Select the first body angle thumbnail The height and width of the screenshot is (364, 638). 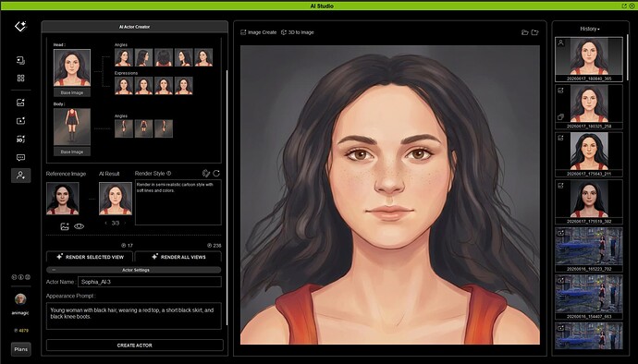pyautogui.click(x=124, y=128)
